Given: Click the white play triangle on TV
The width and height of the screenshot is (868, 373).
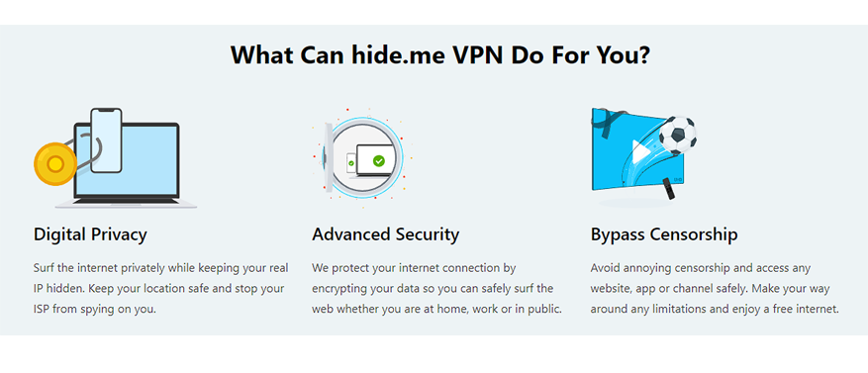Looking at the screenshot, I should click(640, 151).
